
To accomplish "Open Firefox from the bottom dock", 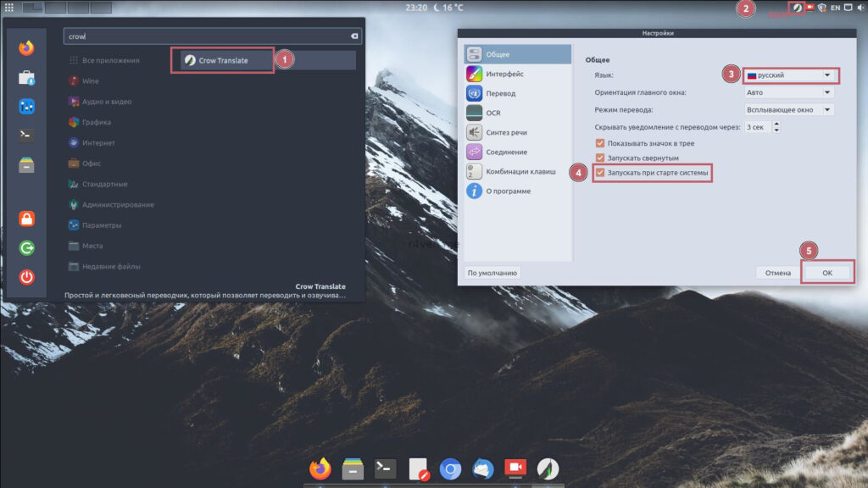I will tap(320, 469).
